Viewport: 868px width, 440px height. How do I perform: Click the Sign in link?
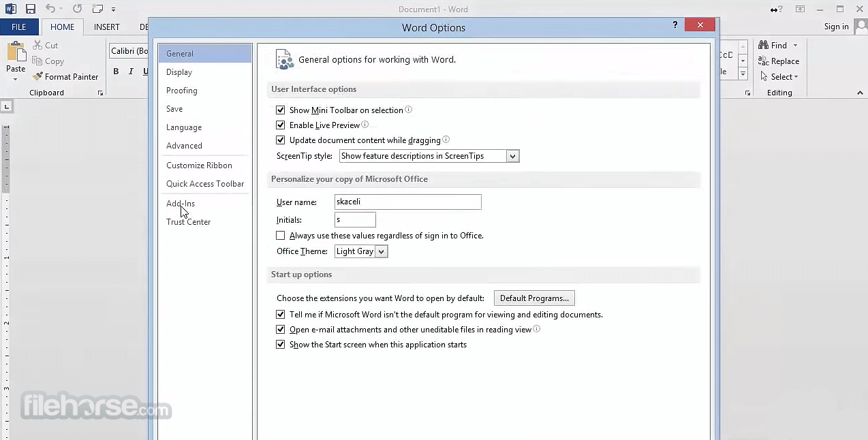tap(836, 27)
